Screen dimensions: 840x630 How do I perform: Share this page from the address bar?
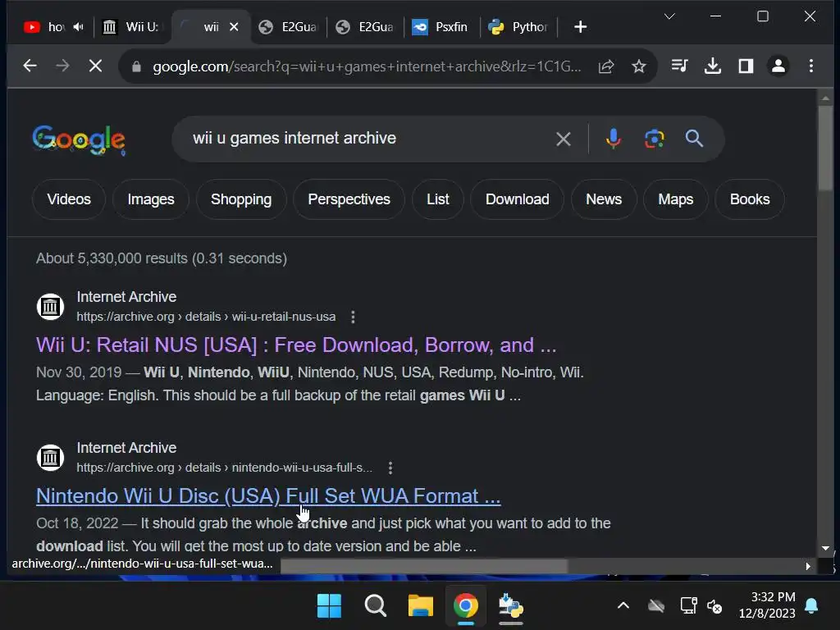[606, 66]
